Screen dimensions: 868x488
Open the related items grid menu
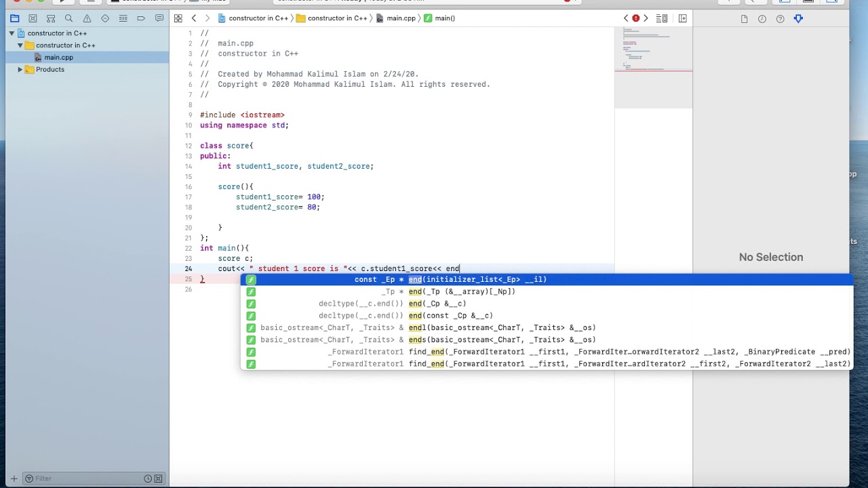178,18
